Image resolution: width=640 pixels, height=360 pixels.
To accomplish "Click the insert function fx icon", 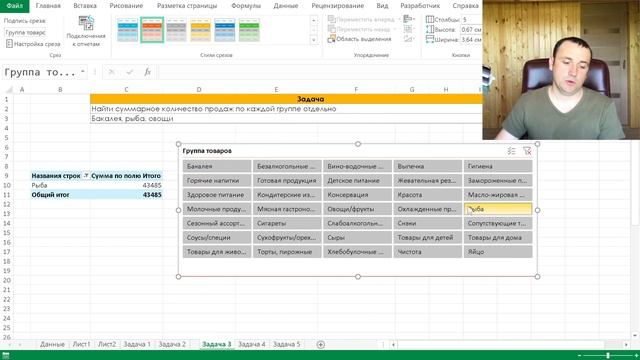I will 147,72.
